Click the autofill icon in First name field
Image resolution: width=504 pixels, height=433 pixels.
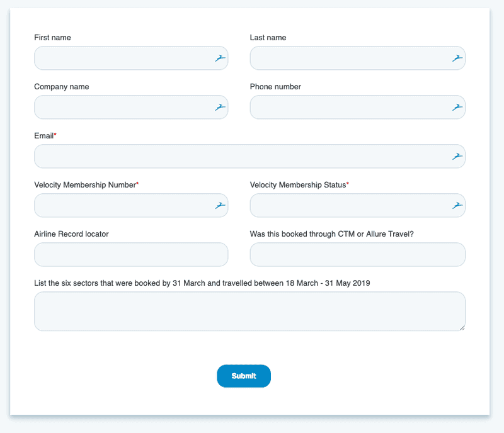tap(220, 58)
